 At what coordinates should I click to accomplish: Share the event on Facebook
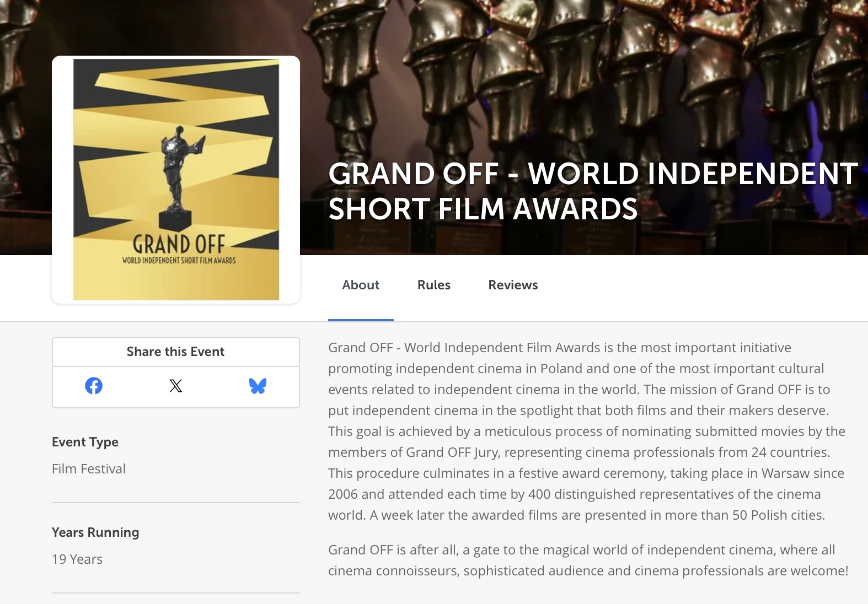tap(94, 386)
